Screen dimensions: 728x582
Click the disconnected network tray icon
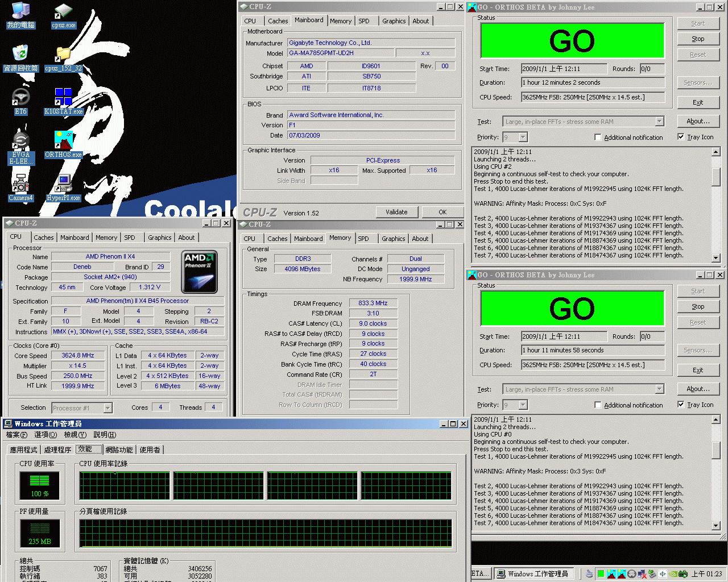(x=642, y=573)
